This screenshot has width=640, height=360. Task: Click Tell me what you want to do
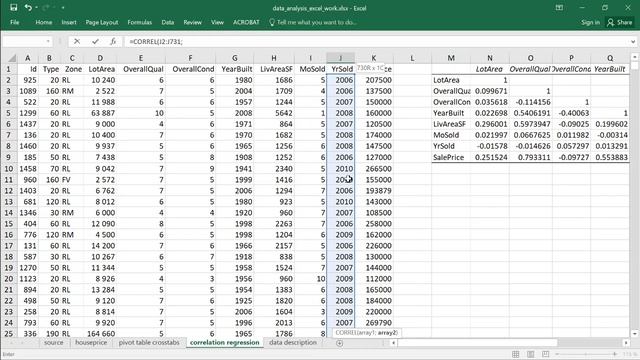click(x=313, y=22)
